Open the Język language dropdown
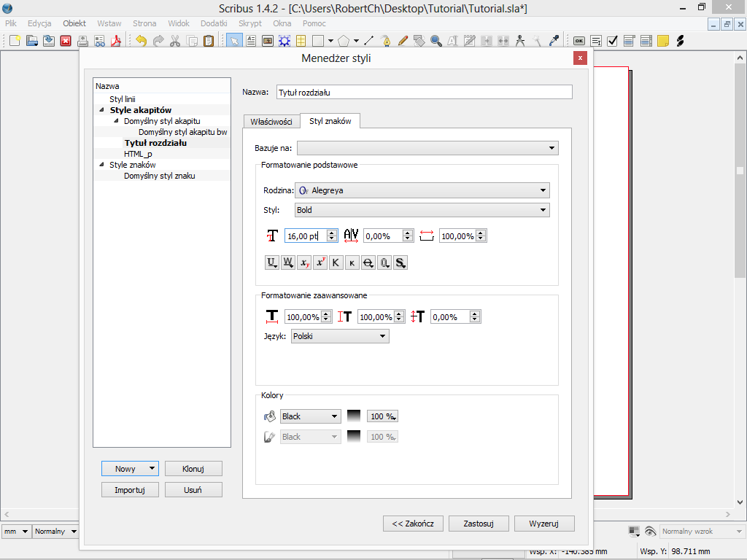This screenshot has height=560, width=747. pyautogui.click(x=339, y=336)
